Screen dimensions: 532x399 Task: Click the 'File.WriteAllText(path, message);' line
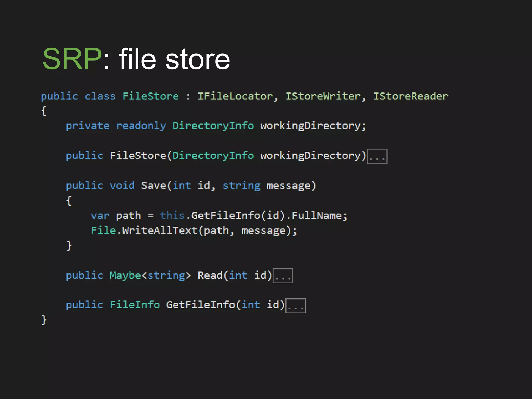pos(194,231)
